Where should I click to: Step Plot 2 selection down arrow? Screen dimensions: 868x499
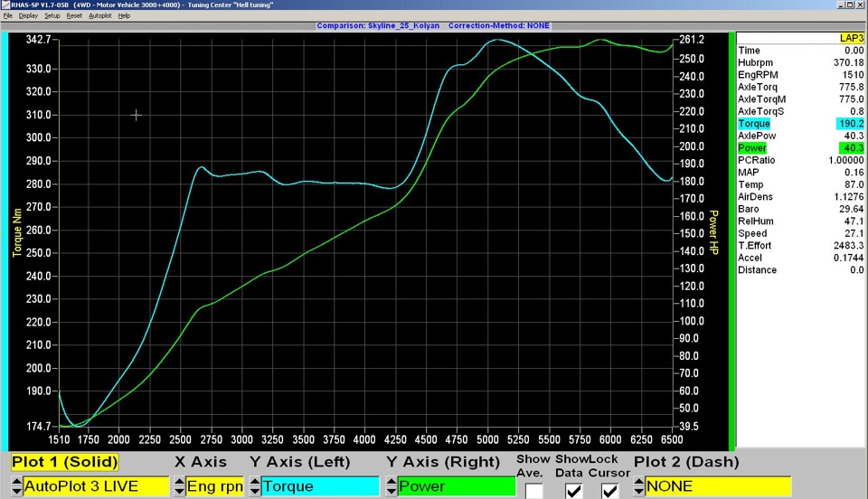[x=639, y=491]
